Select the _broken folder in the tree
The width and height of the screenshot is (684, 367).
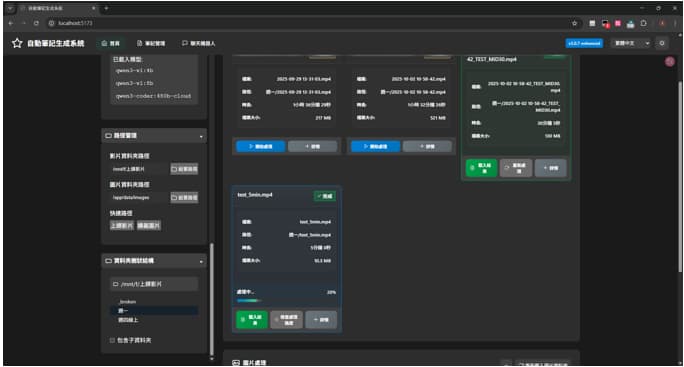click(127, 302)
